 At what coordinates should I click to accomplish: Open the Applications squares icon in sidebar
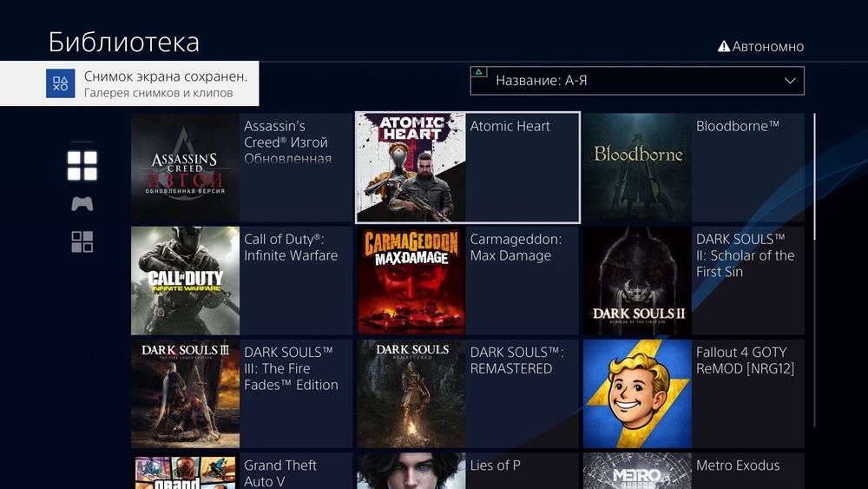tap(82, 242)
